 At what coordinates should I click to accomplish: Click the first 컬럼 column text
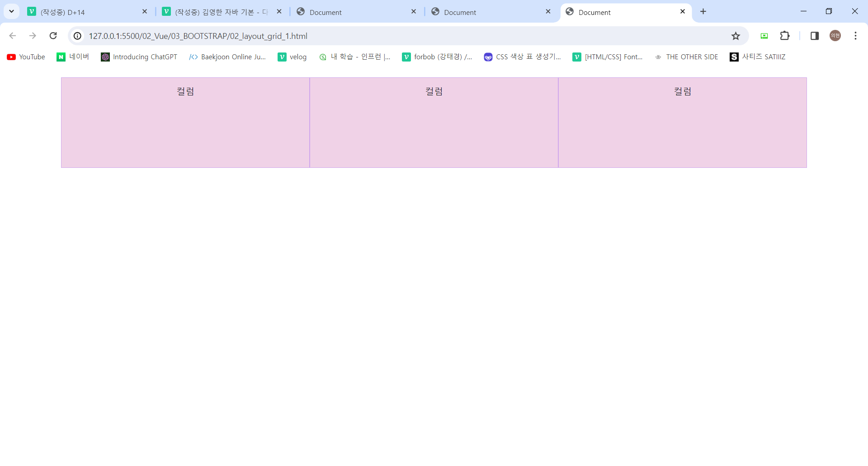(185, 91)
